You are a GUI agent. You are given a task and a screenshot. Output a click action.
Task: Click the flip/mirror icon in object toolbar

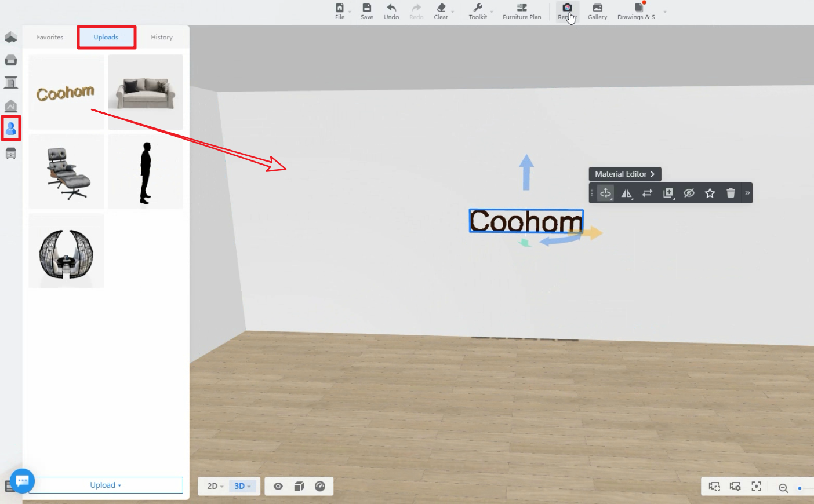[627, 193]
